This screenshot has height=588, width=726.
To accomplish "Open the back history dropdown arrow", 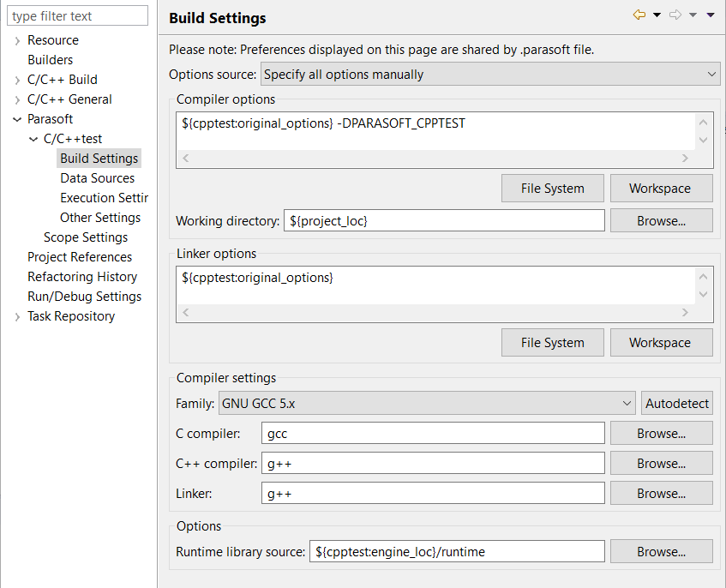I will point(657,15).
